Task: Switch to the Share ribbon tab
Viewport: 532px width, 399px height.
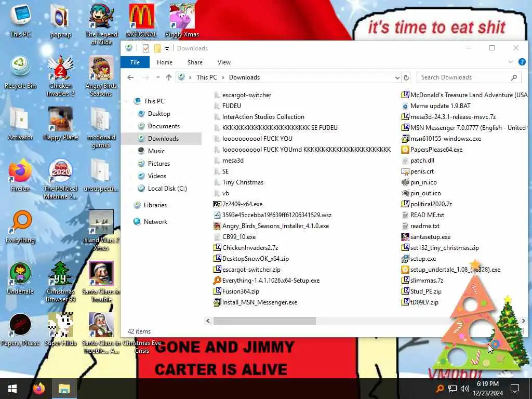Action: coord(195,62)
